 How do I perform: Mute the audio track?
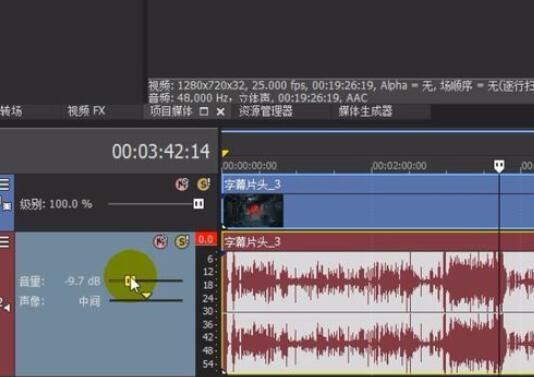point(160,241)
